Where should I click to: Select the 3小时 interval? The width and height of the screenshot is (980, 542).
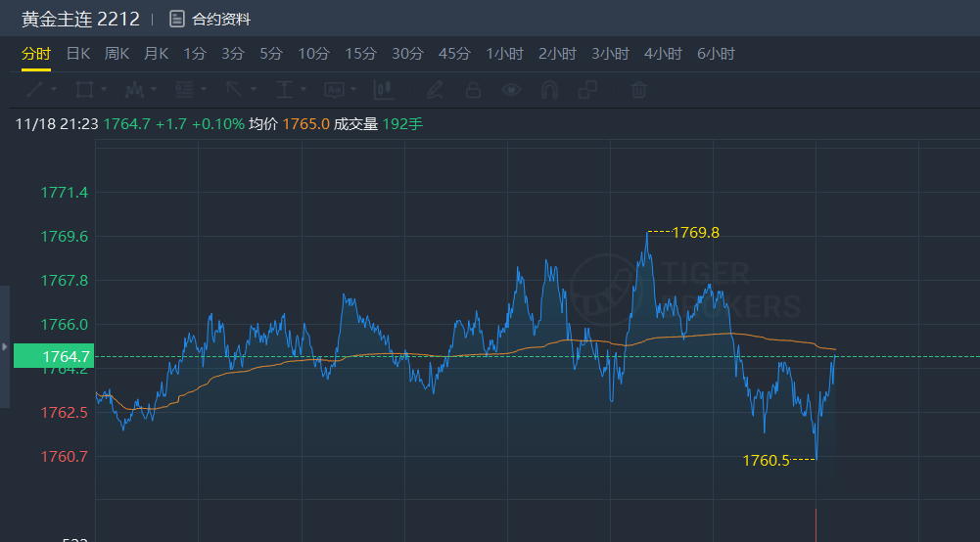(610, 54)
